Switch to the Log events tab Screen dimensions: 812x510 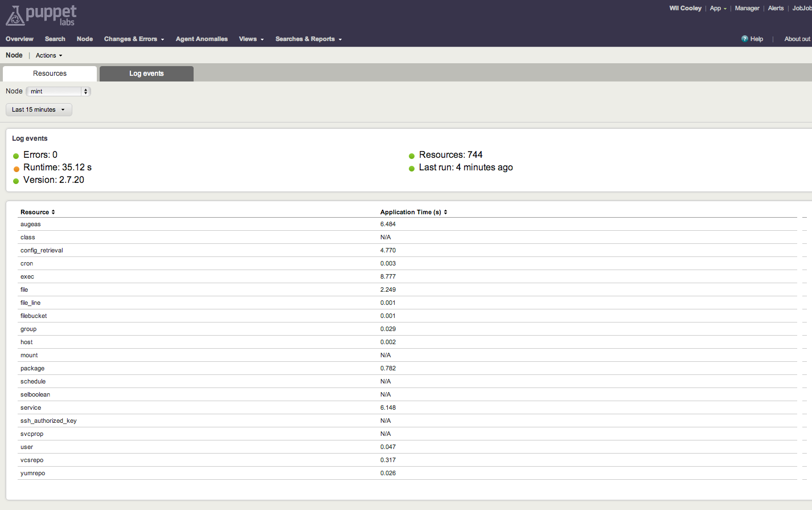coord(146,74)
